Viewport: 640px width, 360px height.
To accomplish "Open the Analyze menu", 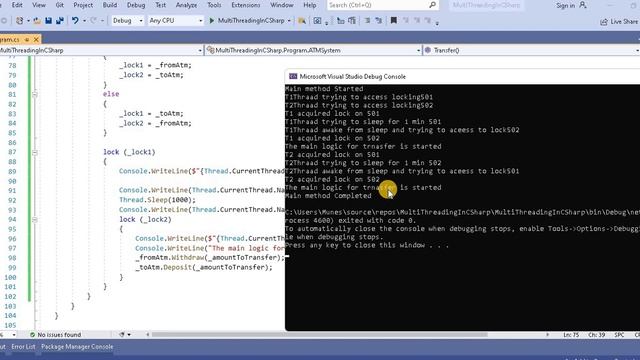I will coord(186,5).
